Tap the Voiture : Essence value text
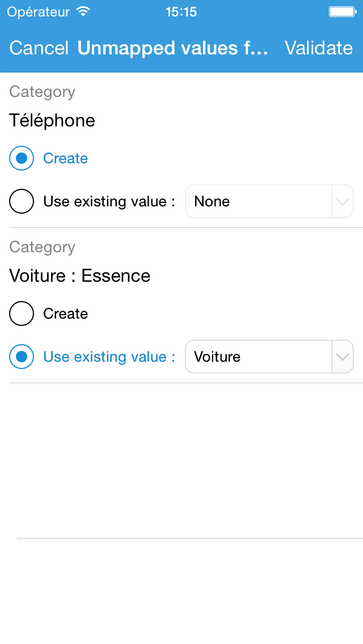363x644 pixels. [x=79, y=276]
